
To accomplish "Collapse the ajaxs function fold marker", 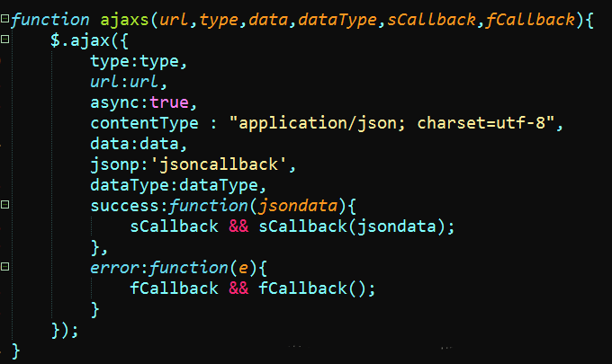I will point(5,19).
